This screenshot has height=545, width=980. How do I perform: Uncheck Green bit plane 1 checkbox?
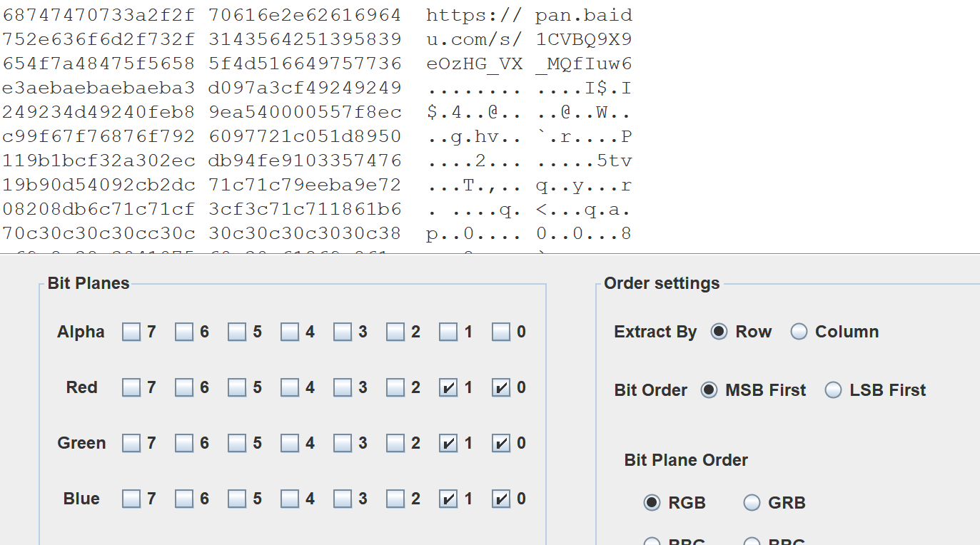(448, 443)
